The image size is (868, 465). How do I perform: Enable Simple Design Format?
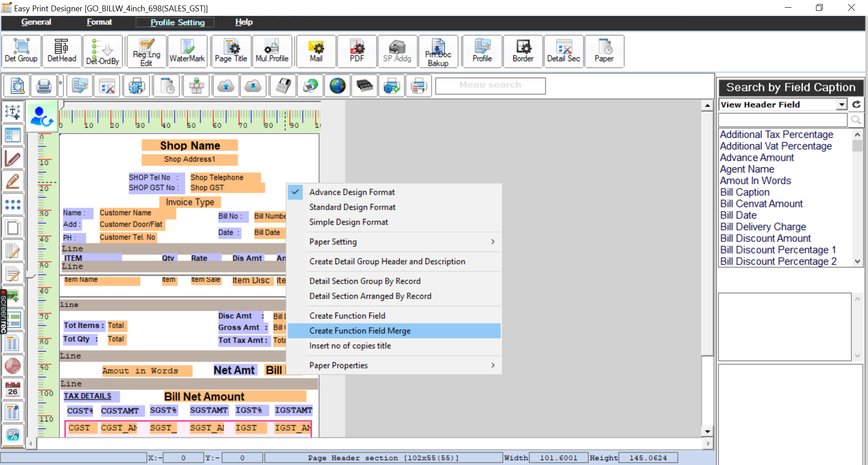349,222
